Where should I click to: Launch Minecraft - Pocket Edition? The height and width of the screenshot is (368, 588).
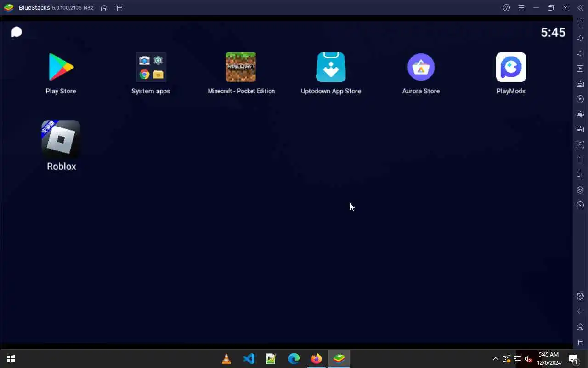point(241,67)
